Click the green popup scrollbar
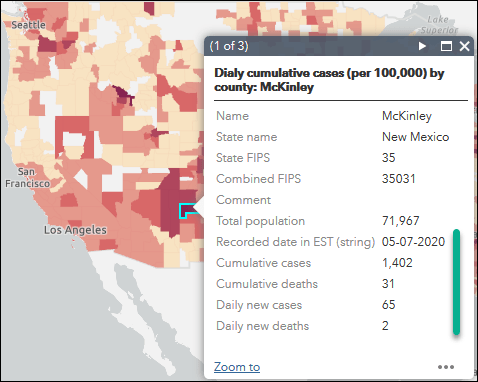478x382 pixels. click(457, 282)
